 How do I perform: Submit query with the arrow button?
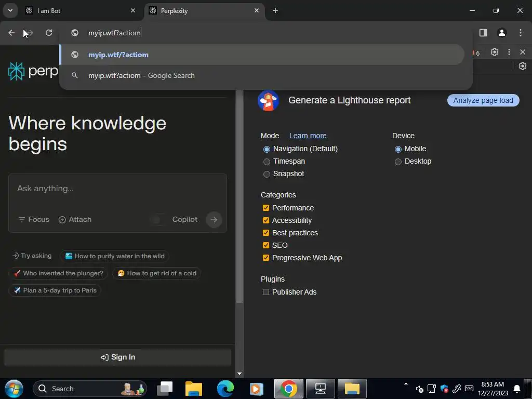214,220
